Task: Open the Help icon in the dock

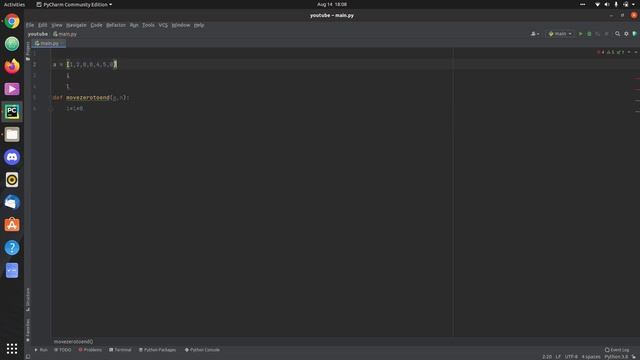Action: [x=12, y=247]
